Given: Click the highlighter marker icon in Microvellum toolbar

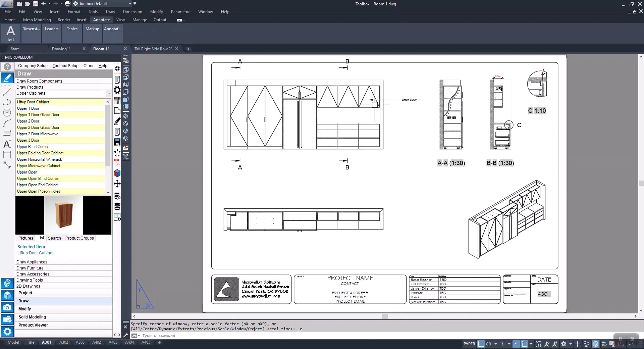Looking at the screenshot, I should [117, 121].
